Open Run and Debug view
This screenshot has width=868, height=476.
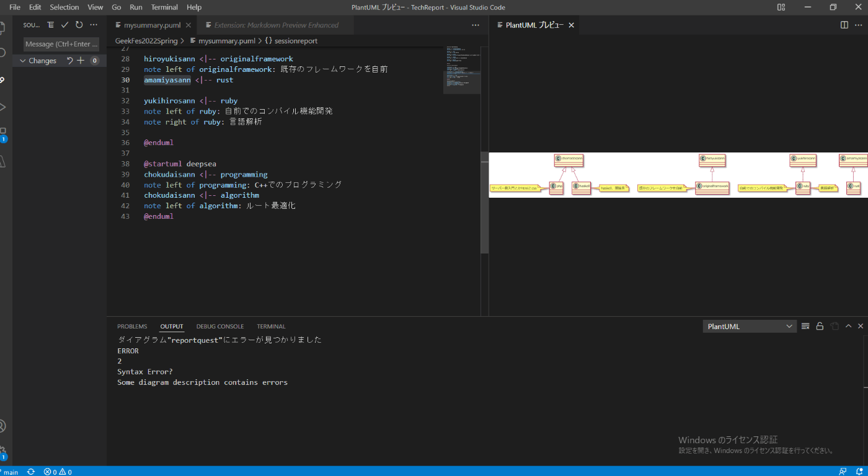(3, 107)
